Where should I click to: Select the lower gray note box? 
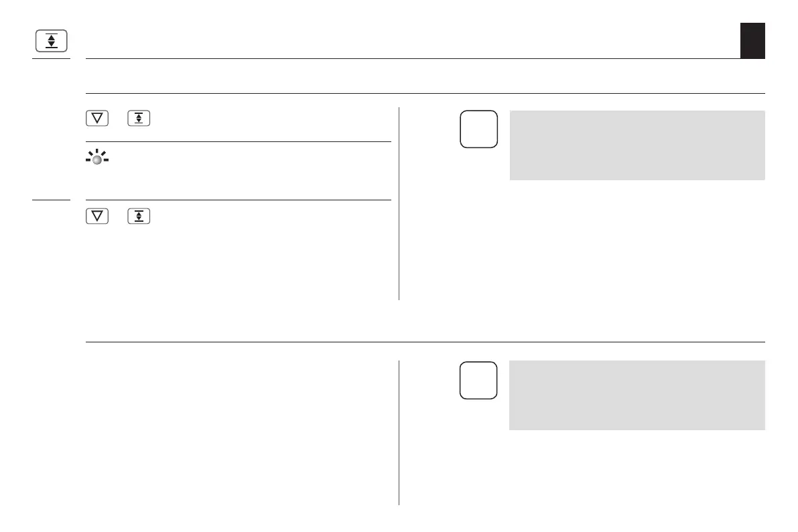pyautogui.click(x=637, y=395)
